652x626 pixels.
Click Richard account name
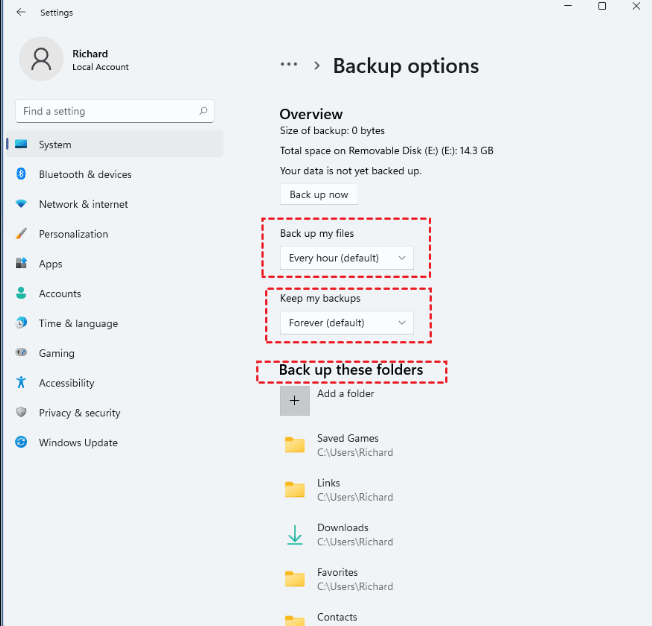90,54
